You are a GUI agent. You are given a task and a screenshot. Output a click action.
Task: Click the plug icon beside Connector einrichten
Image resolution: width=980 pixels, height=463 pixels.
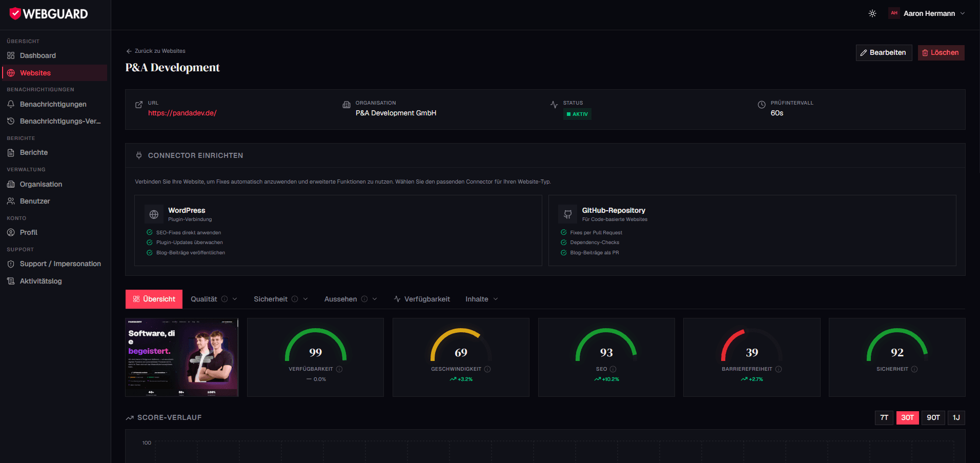coord(139,155)
